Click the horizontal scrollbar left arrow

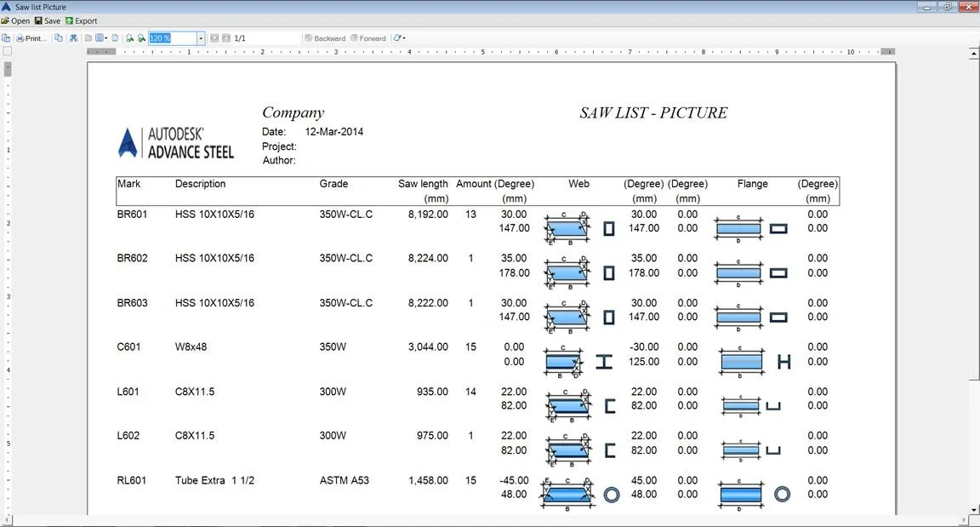tap(7, 520)
